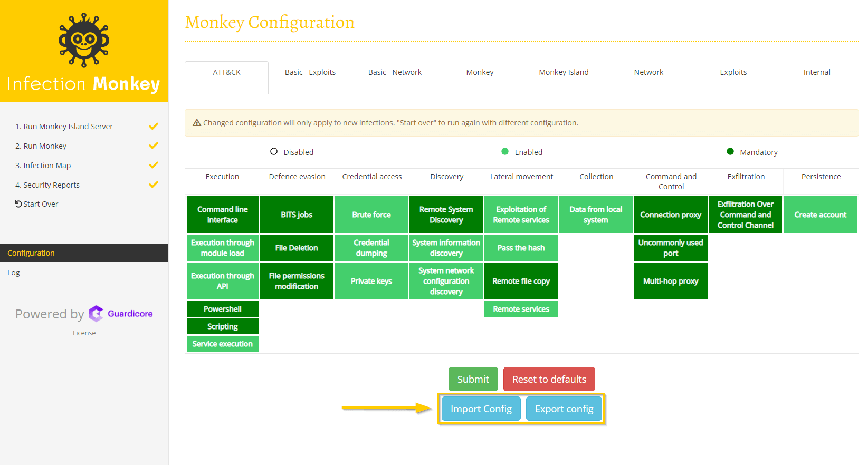Open the Monkey Island tab

[x=564, y=72]
